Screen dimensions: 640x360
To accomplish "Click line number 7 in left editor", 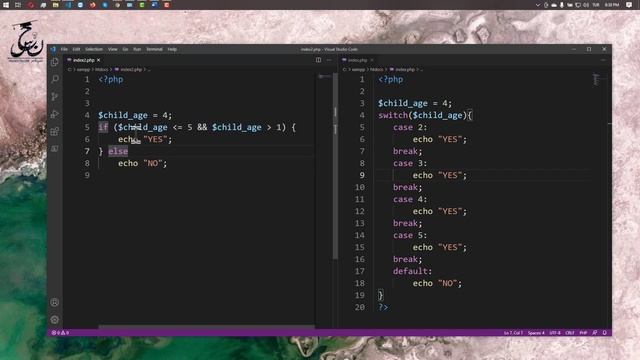I will (x=87, y=151).
